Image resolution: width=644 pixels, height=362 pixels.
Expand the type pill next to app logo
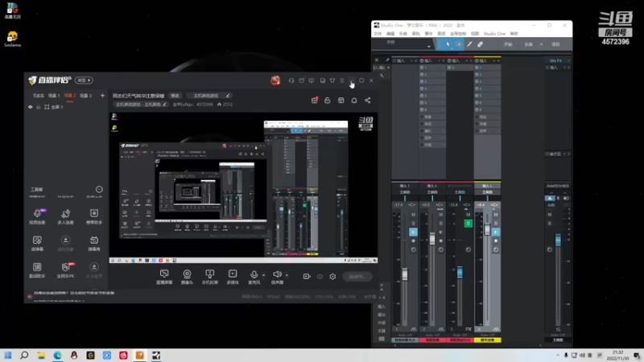point(84,80)
